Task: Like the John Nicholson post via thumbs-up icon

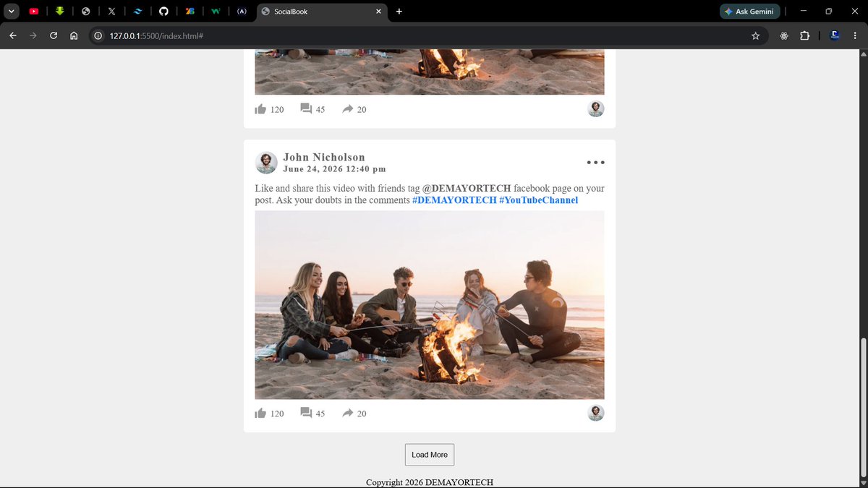Action: coord(260,414)
